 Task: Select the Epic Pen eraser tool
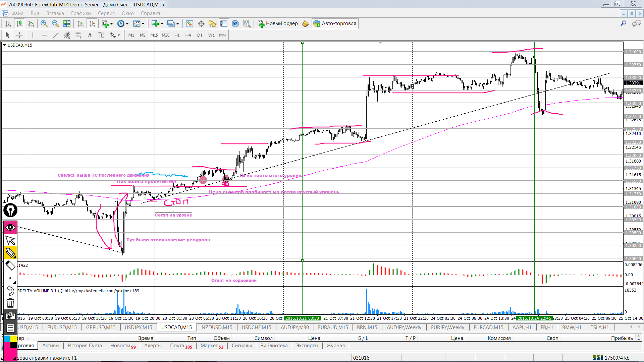[10, 266]
